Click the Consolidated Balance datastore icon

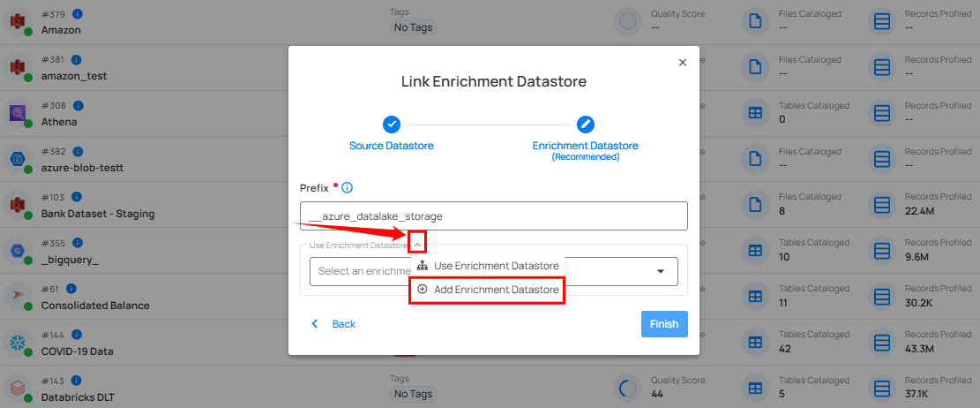[x=16, y=297]
